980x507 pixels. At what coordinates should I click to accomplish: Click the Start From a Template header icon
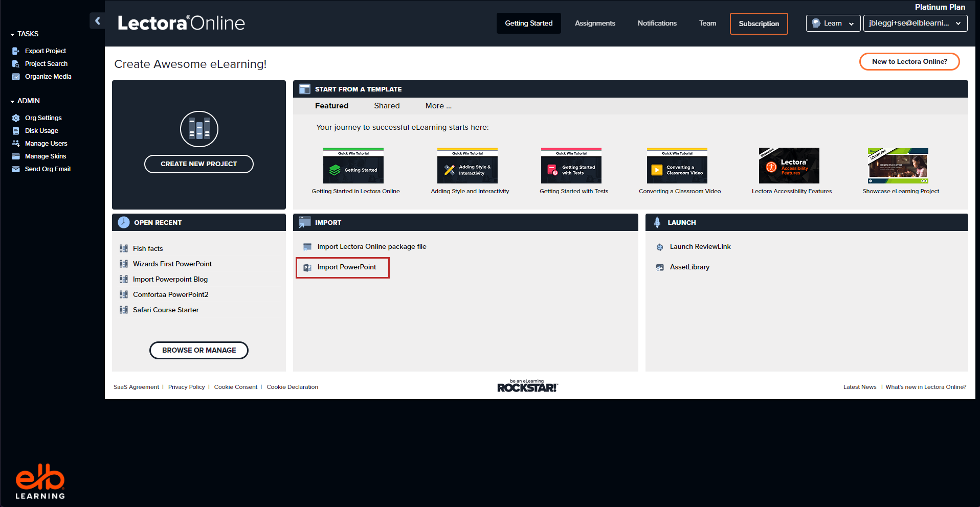305,89
